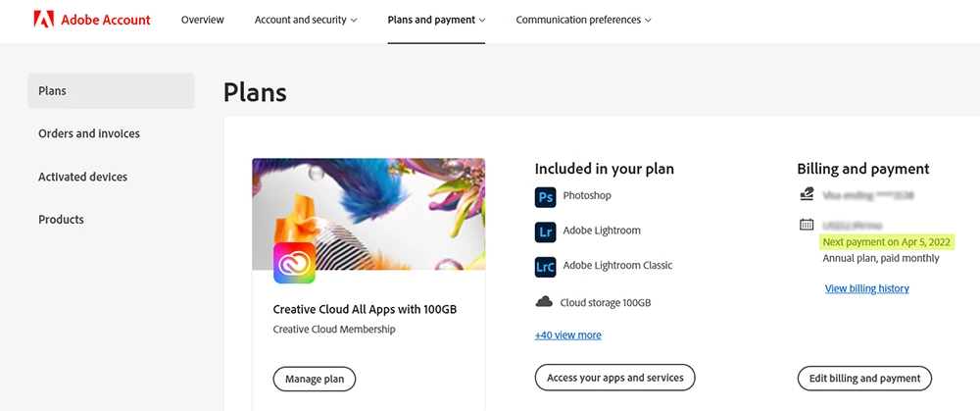Click Access your apps and services
This screenshot has height=411, width=980.
pyautogui.click(x=615, y=378)
